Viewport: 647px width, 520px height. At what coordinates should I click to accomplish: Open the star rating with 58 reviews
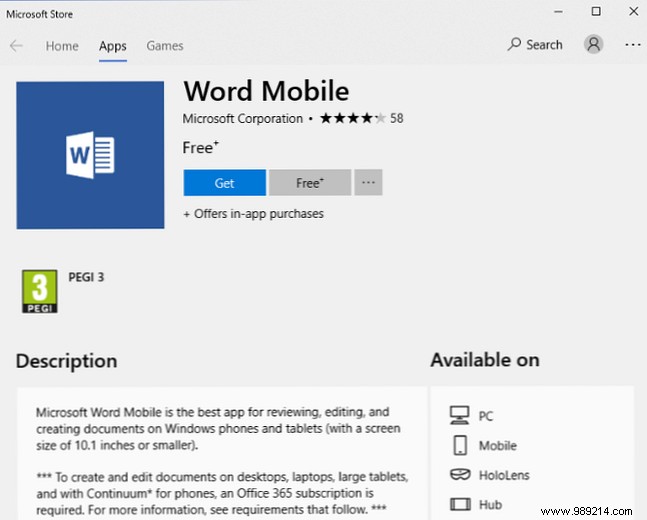pyautogui.click(x=361, y=118)
